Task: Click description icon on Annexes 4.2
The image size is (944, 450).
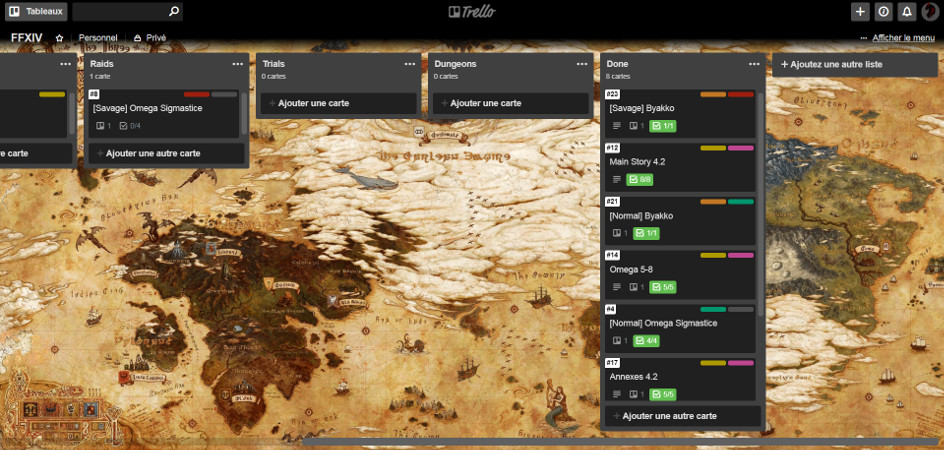Action: pos(616,395)
